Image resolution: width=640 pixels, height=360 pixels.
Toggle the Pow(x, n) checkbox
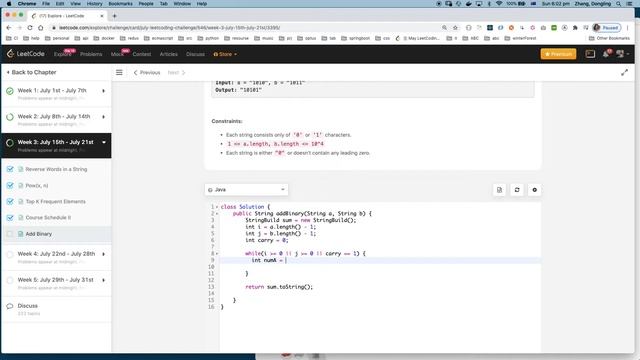click(x=10, y=185)
